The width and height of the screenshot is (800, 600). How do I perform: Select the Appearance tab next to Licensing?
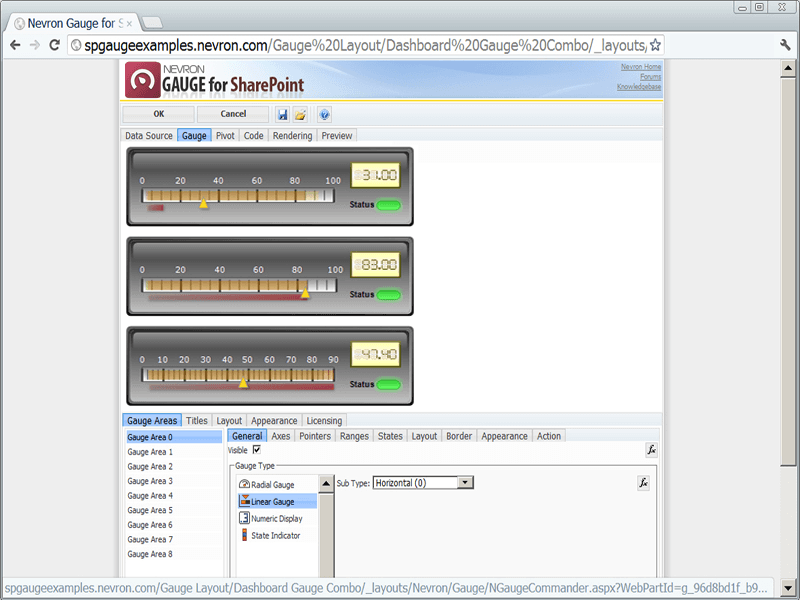pyautogui.click(x=274, y=420)
